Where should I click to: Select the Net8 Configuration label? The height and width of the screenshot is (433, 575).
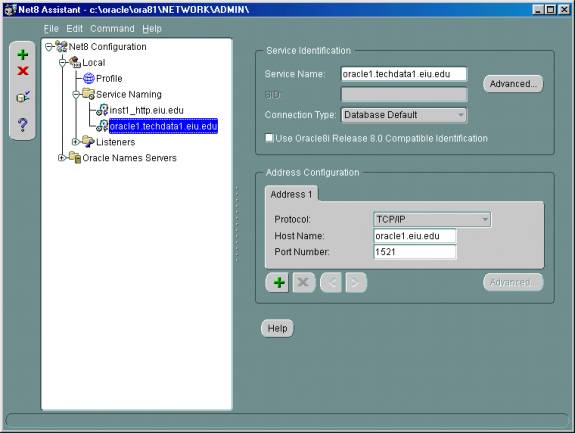pos(107,47)
